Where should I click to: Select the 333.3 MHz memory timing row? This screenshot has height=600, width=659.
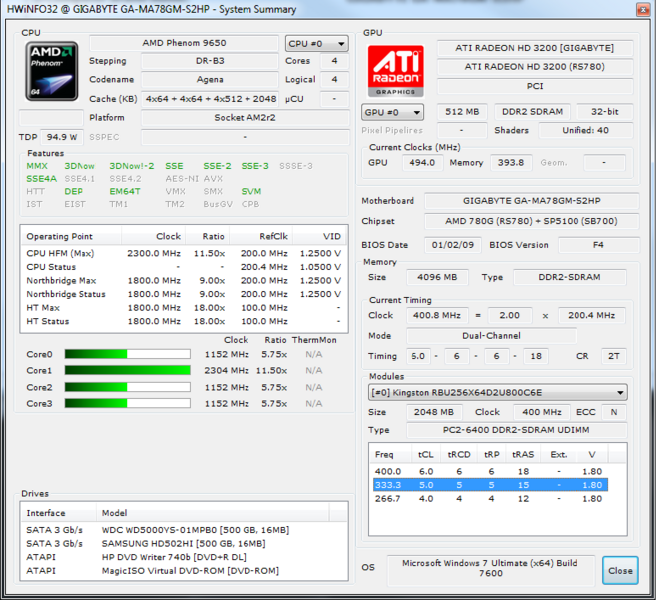pos(490,485)
